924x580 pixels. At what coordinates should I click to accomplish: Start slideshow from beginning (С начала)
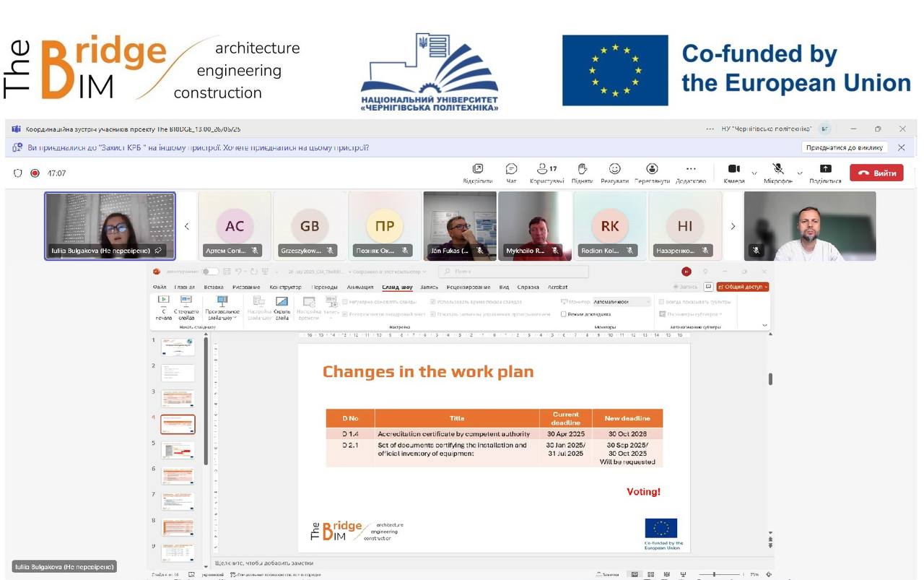pyautogui.click(x=164, y=302)
